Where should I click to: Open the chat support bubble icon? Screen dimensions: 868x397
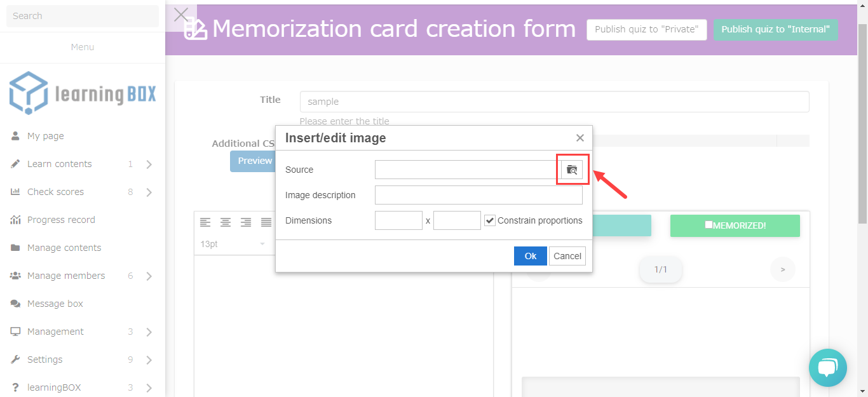[x=827, y=368]
